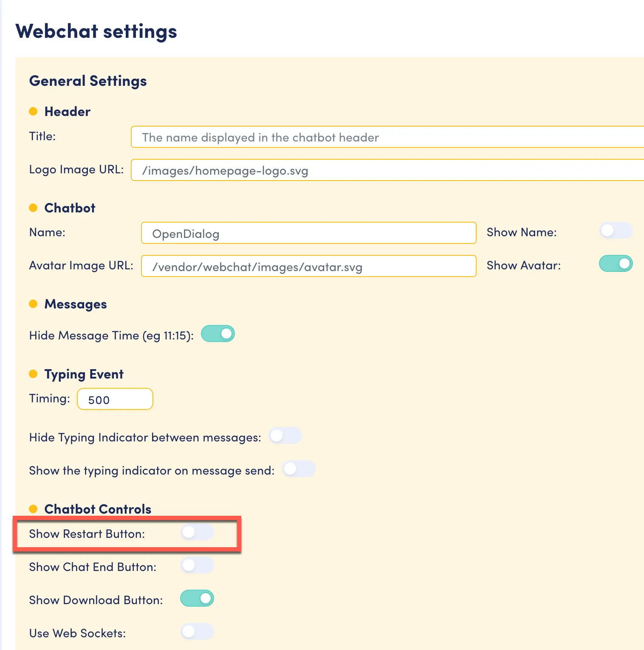Click the Timing field showing 500
Image resolution: width=644 pixels, height=650 pixels.
pyautogui.click(x=115, y=399)
